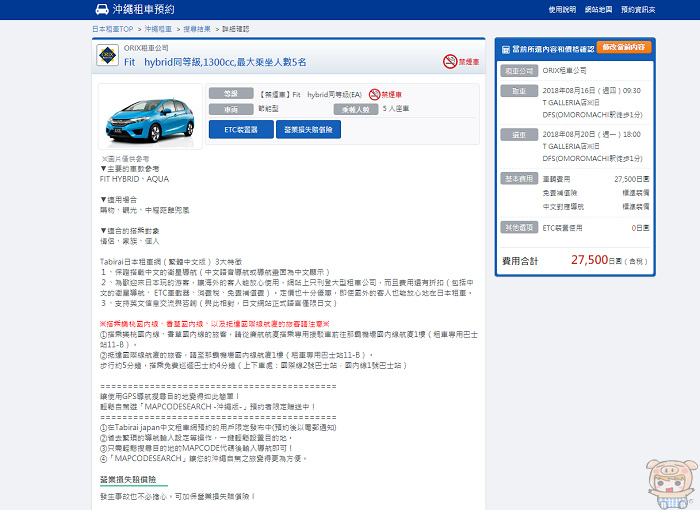Click the 等級 grey label

point(231,94)
